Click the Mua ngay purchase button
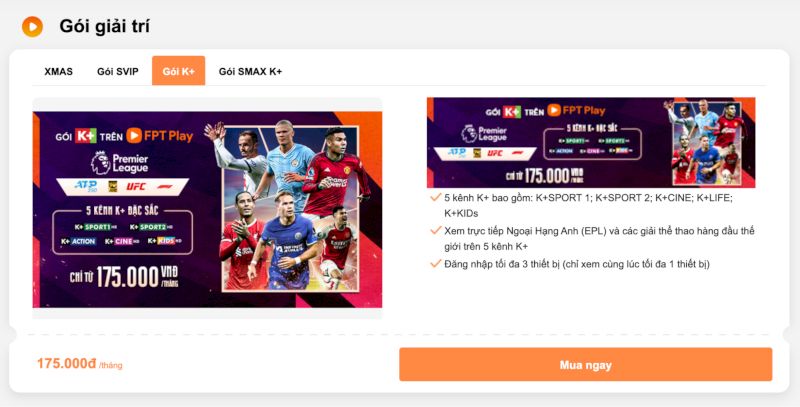Screen dimensions: 800x407 [586, 365]
